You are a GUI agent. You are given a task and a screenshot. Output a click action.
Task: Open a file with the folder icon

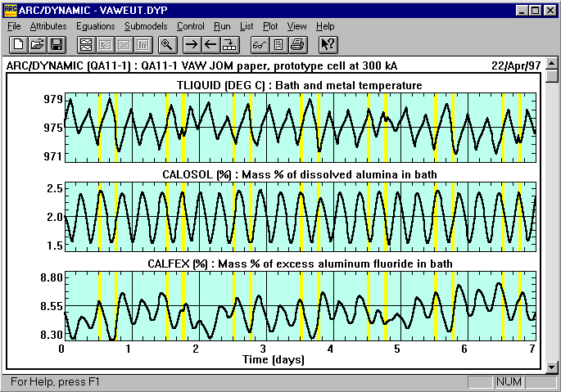(38, 44)
